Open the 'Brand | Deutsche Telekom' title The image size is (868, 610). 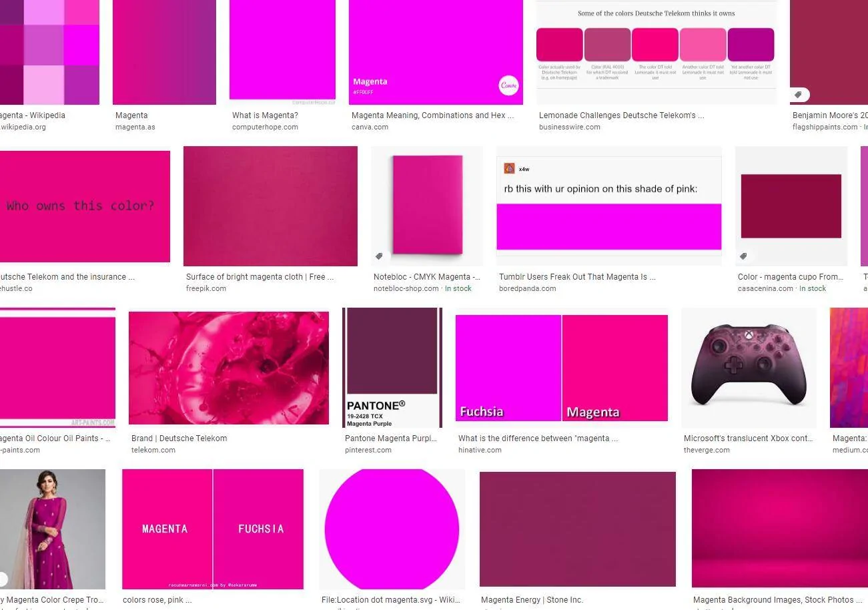(179, 438)
